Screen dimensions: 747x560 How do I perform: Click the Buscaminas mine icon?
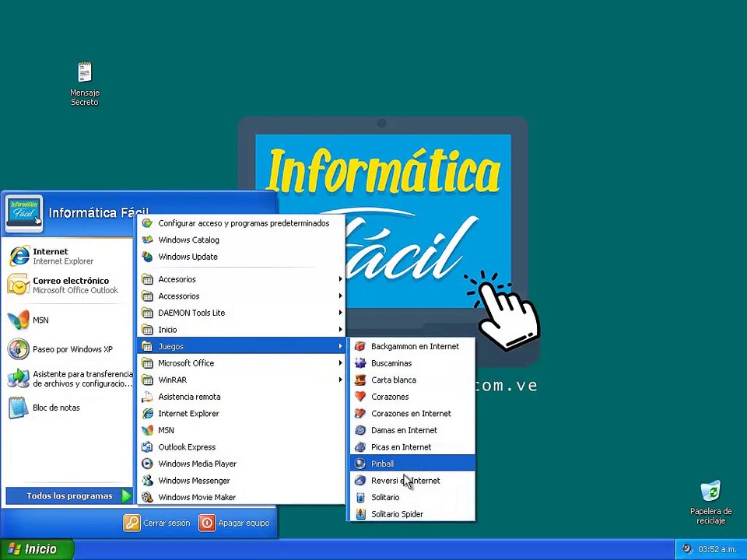click(360, 363)
